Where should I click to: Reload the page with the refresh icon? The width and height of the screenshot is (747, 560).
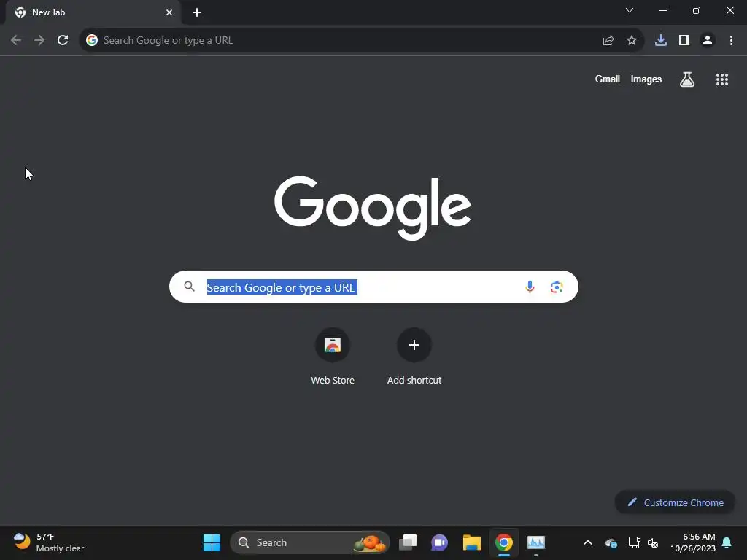click(63, 41)
